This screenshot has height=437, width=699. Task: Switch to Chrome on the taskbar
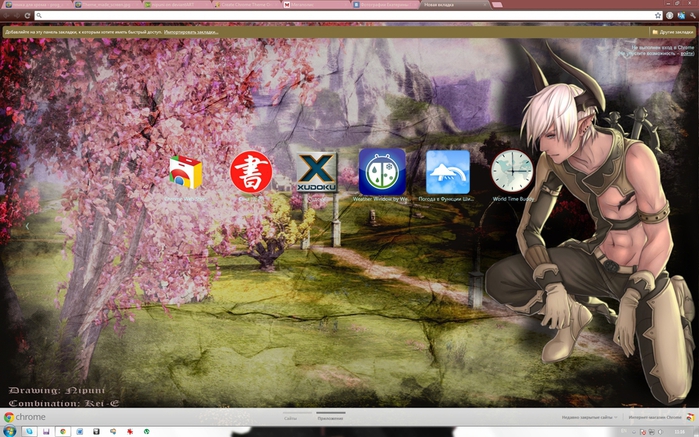point(63,431)
